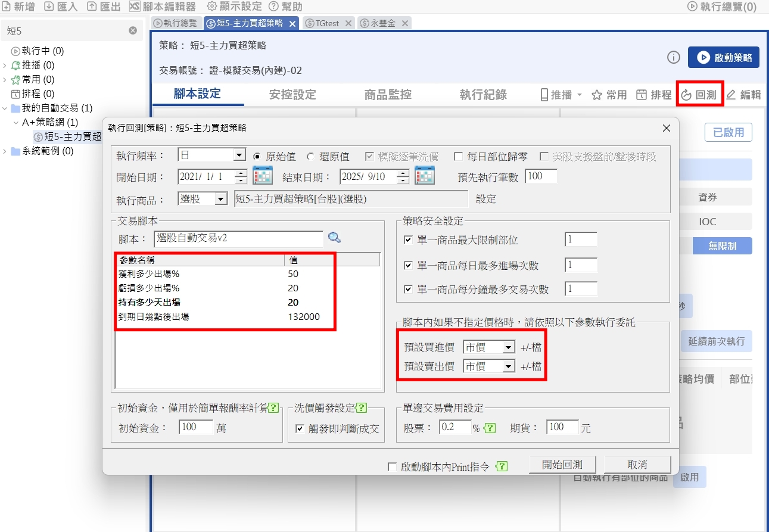Open the end date calendar picker
Image resolution: width=769 pixels, height=532 pixels.
click(425, 176)
